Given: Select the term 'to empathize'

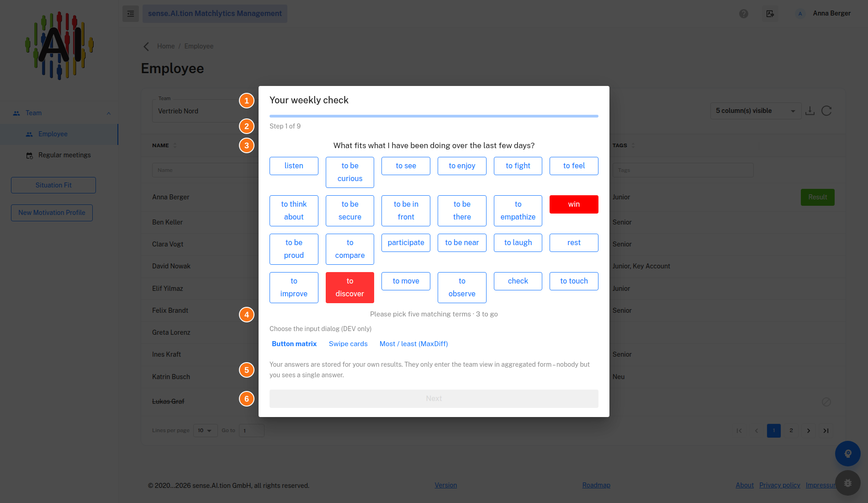Looking at the screenshot, I should (x=518, y=211).
